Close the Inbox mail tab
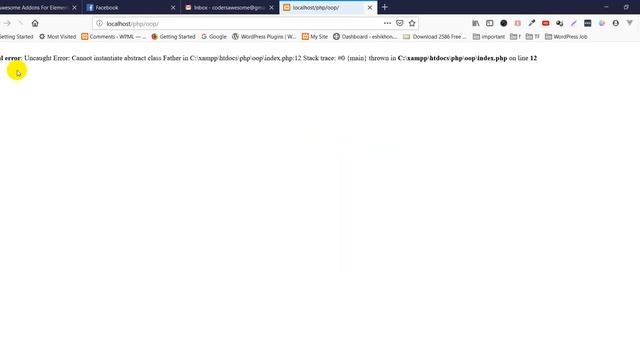Screen dimensions: 640x360 pyautogui.click(x=271, y=7)
